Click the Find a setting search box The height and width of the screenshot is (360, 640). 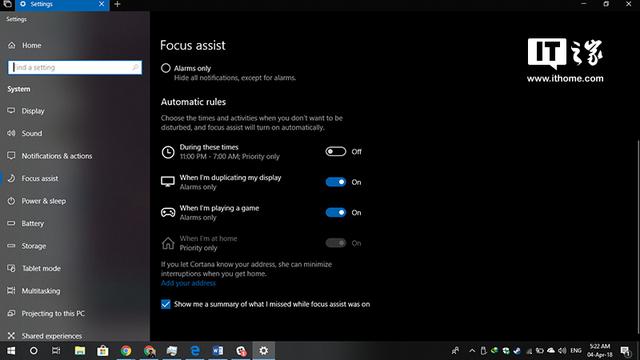[75, 67]
